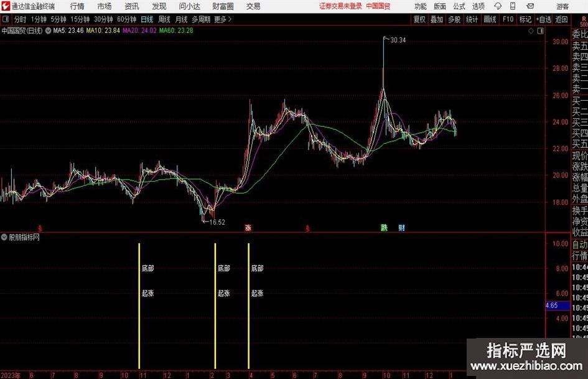Screen dimensions: 588x379
Task: Click the diamond icon above the chart
Action: pyautogui.click(x=531, y=31)
